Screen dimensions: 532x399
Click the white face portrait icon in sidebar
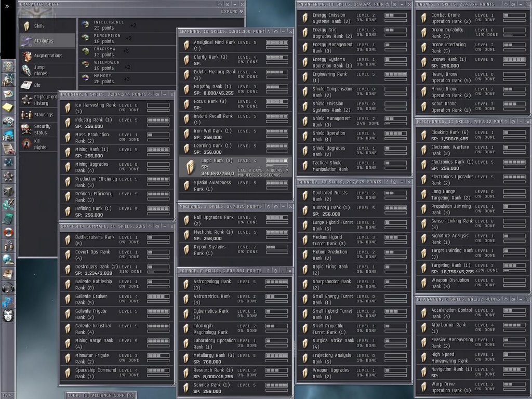click(x=8, y=315)
